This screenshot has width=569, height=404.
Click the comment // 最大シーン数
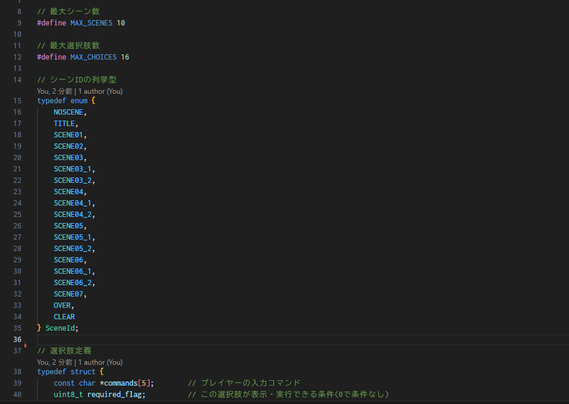tap(68, 12)
